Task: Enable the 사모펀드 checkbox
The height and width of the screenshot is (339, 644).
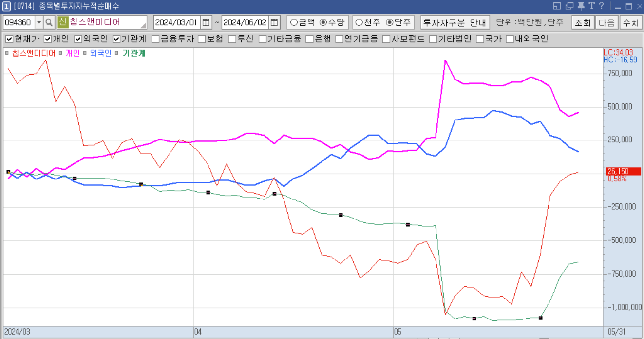Action: point(386,39)
